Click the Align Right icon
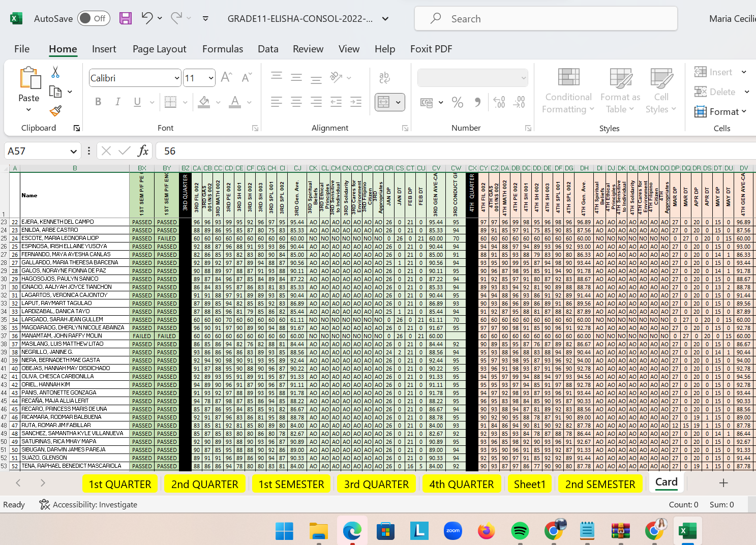Screen dimensions: 756x545 [x=316, y=102]
